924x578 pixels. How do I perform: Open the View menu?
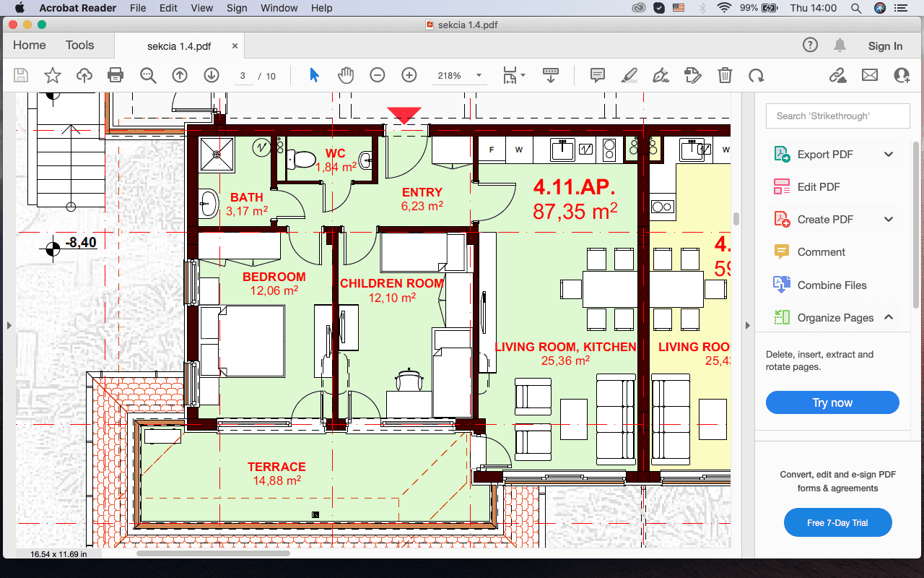[201, 8]
